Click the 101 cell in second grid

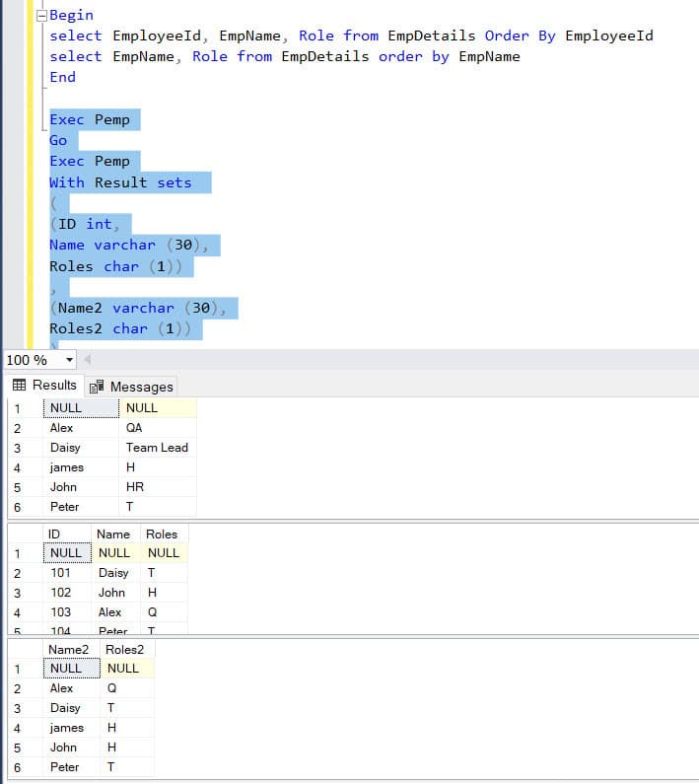coord(67,573)
